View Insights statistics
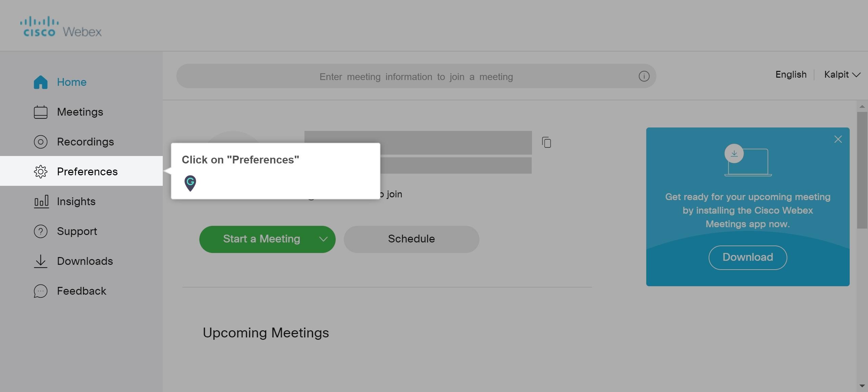 pyautogui.click(x=76, y=201)
